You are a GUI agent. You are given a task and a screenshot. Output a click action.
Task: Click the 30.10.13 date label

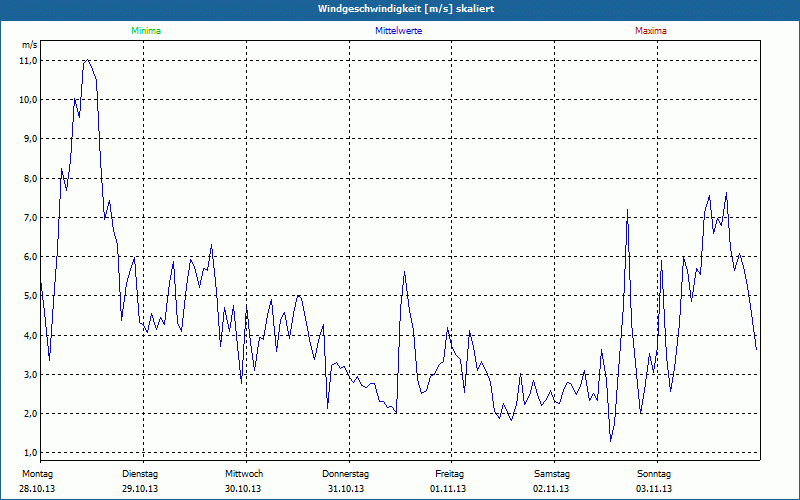click(x=243, y=489)
